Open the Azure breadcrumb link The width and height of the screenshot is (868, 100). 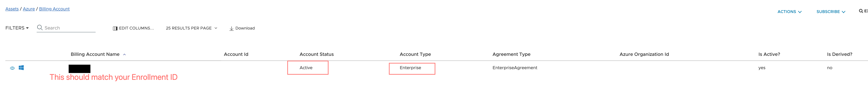(x=29, y=9)
